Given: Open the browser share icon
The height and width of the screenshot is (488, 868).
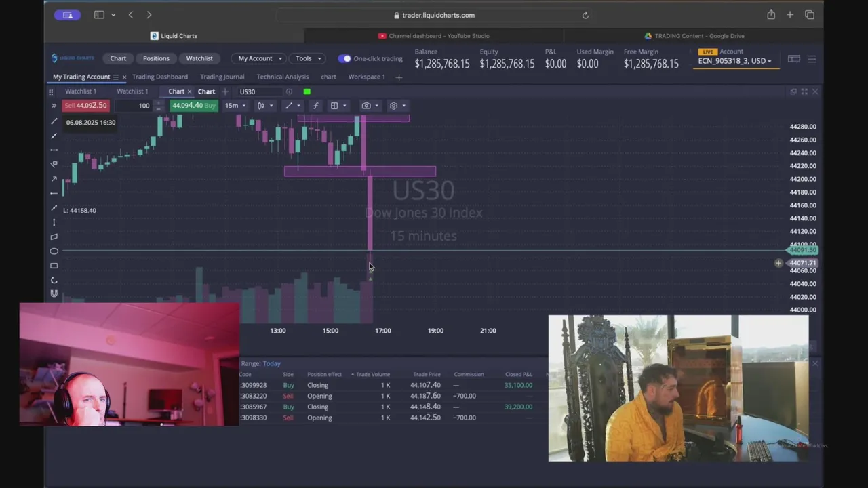Looking at the screenshot, I should click(x=771, y=15).
